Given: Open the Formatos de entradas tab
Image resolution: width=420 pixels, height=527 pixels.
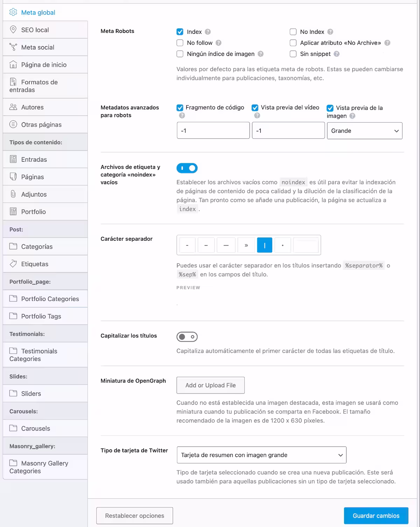Looking at the screenshot, I should pos(45,86).
